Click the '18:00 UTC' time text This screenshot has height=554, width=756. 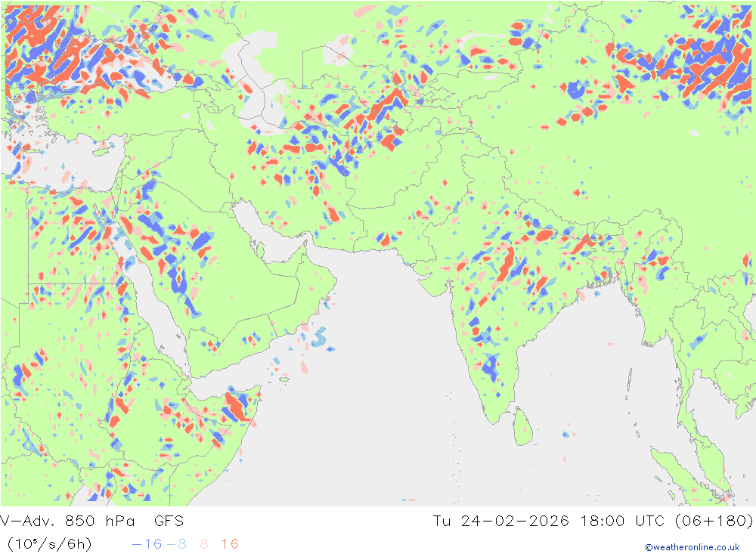pyautogui.click(x=622, y=522)
